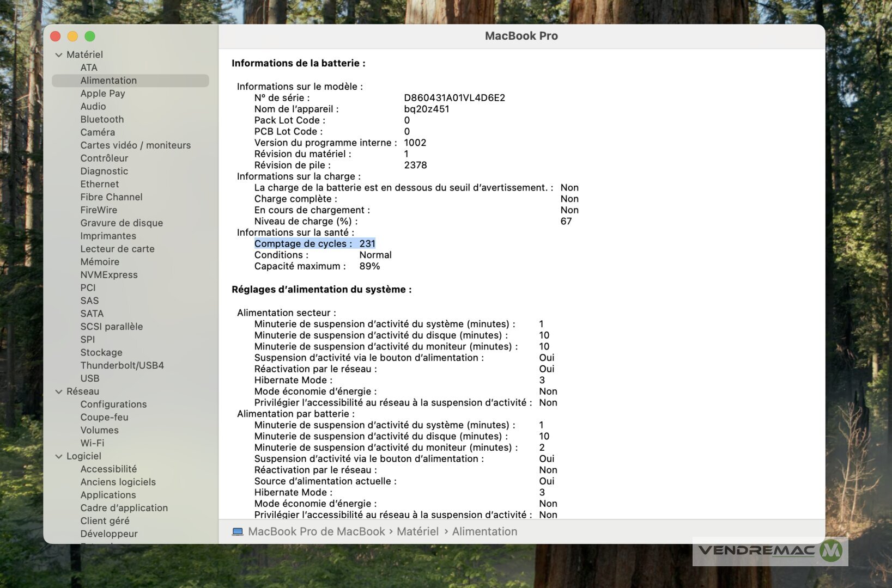Screen dimensions: 892x588
Task: Click Alimentation in the path bar
Action: pyautogui.click(x=484, y=532)
